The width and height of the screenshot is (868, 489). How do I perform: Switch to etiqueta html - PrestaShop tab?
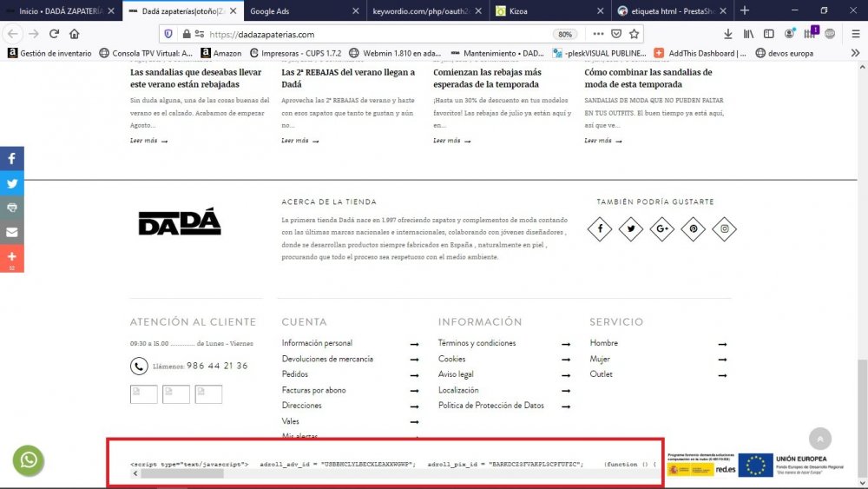point(671,11)
